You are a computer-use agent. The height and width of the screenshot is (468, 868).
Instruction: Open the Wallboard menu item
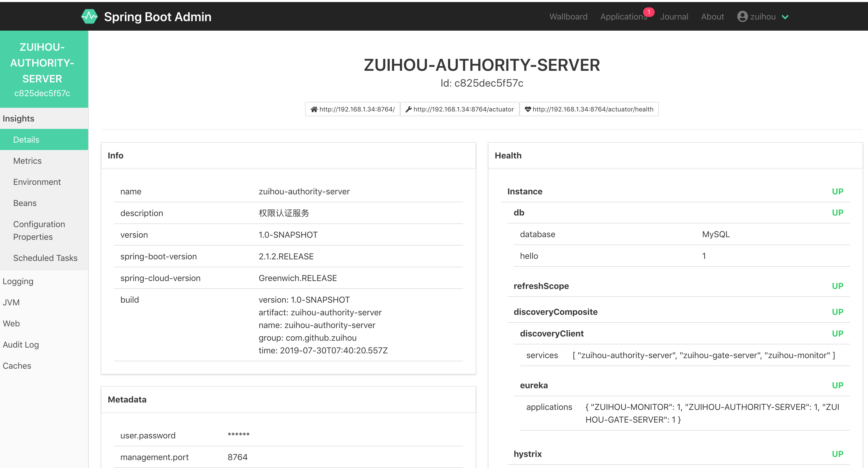pyautogui.click(x=568, y=17)
